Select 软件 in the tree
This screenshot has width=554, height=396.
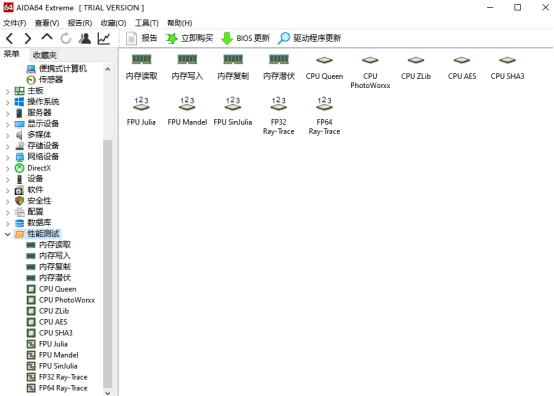[x=29, y=190]
